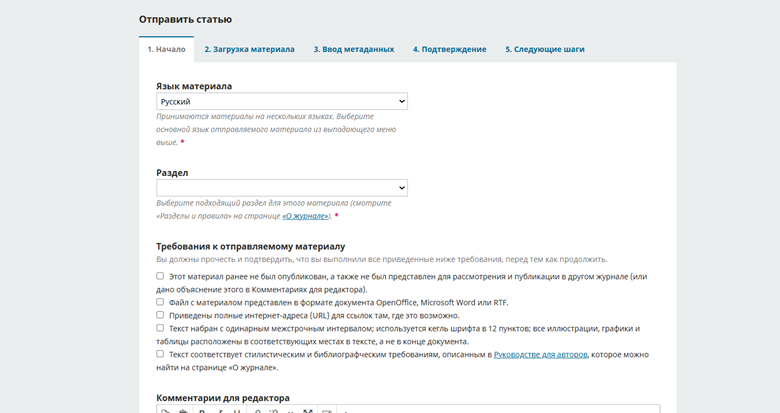780x413 pixels.
Task: Expand comments editor with the fullscreen icon
Action: click(x=307, y=411)
